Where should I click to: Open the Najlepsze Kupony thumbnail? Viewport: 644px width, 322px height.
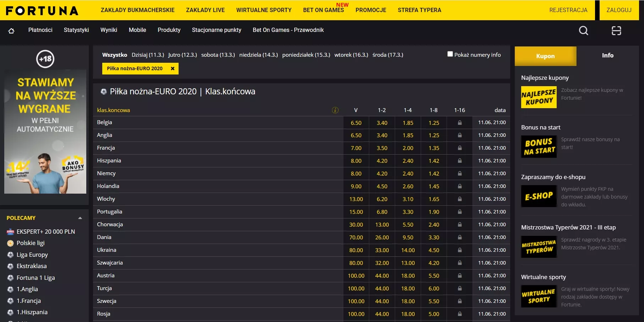[x=539, y=97]
